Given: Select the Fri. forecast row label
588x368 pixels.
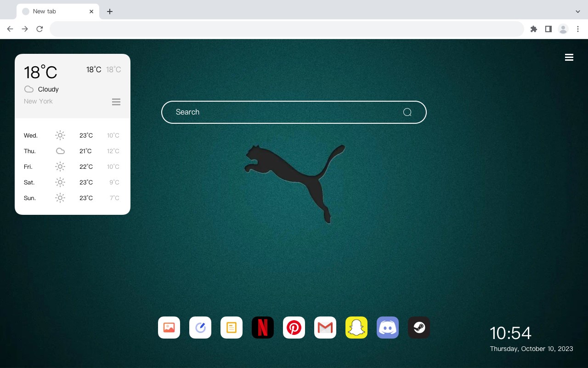Looking at the screenshot, I should click(28, 167).
